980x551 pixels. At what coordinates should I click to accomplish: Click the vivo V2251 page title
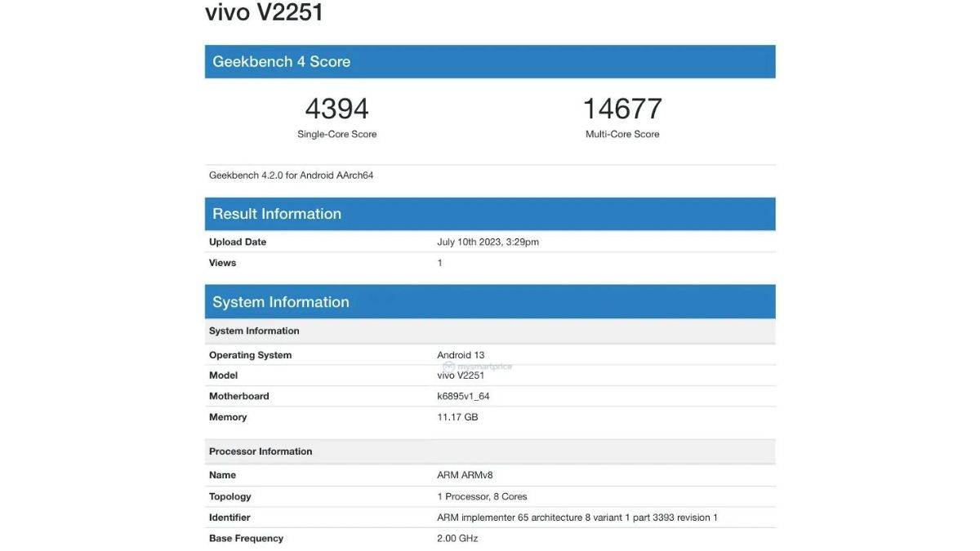pos(263,12)
